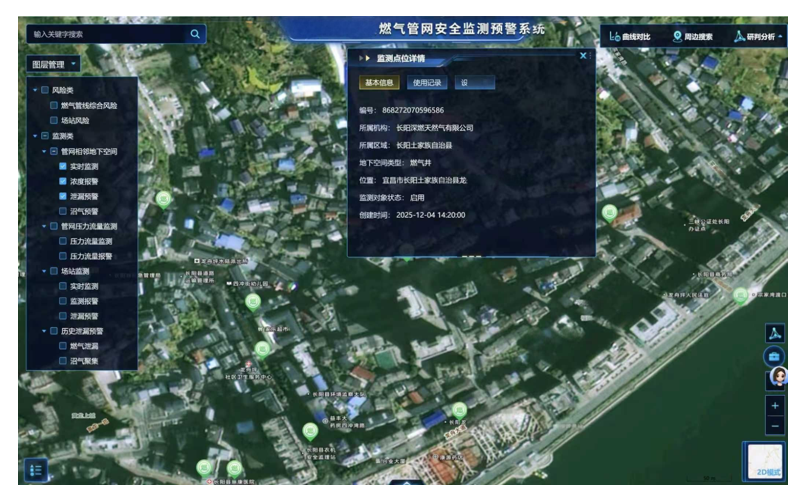Collapse 历史泄漏预警 tree node
Screen dimensions: 802x497
coord(44,331)
